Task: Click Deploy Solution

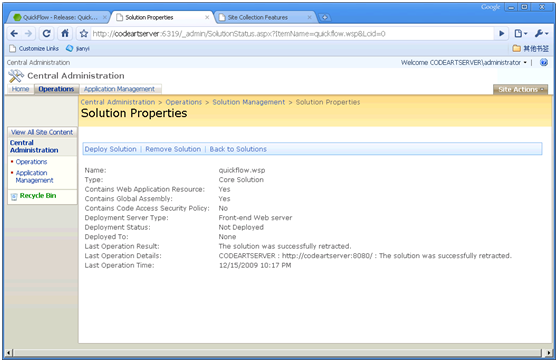Action: click(x=110, y=149)
